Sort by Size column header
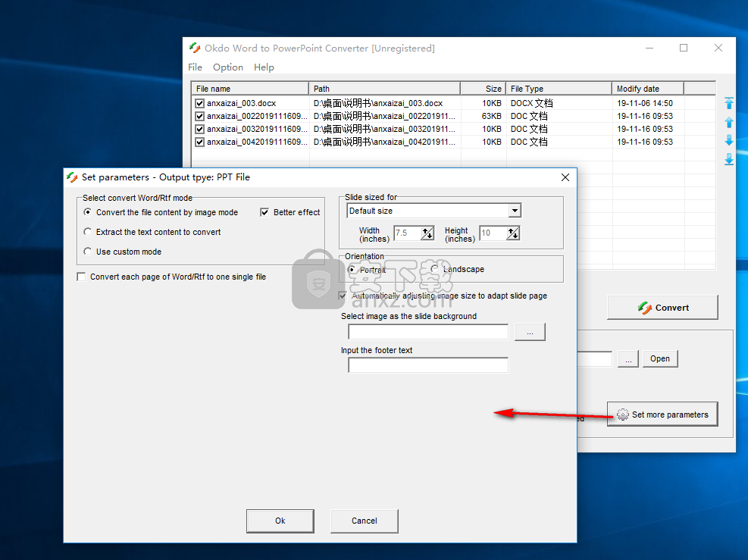 (x=483, y=89)
